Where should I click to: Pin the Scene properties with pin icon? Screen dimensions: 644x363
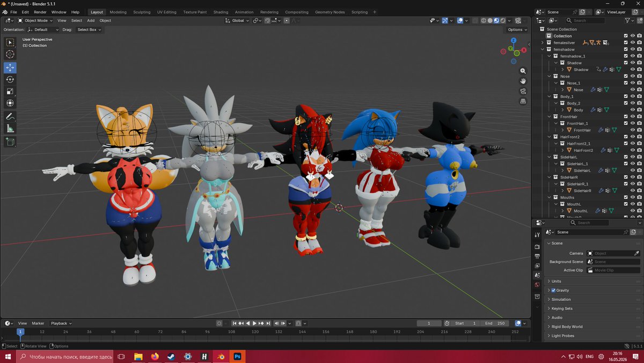coord(626,232)
